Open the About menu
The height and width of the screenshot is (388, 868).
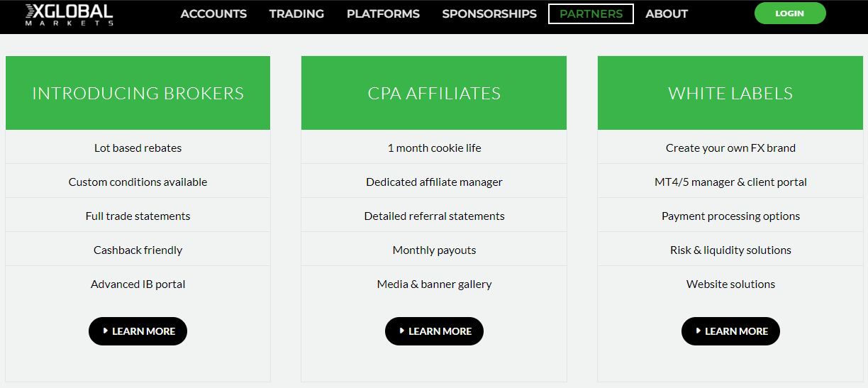(667, 13)
